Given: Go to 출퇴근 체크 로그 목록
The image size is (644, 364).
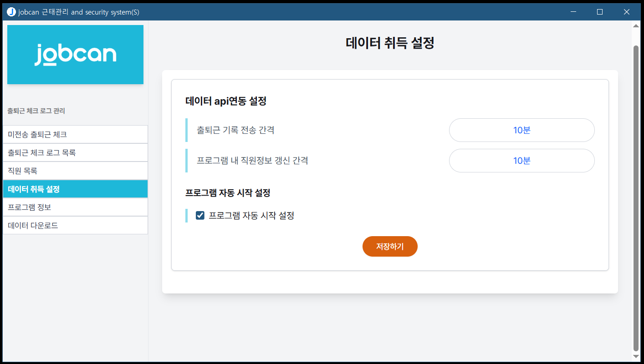Looking at the screenshot, I should (75, 152).
